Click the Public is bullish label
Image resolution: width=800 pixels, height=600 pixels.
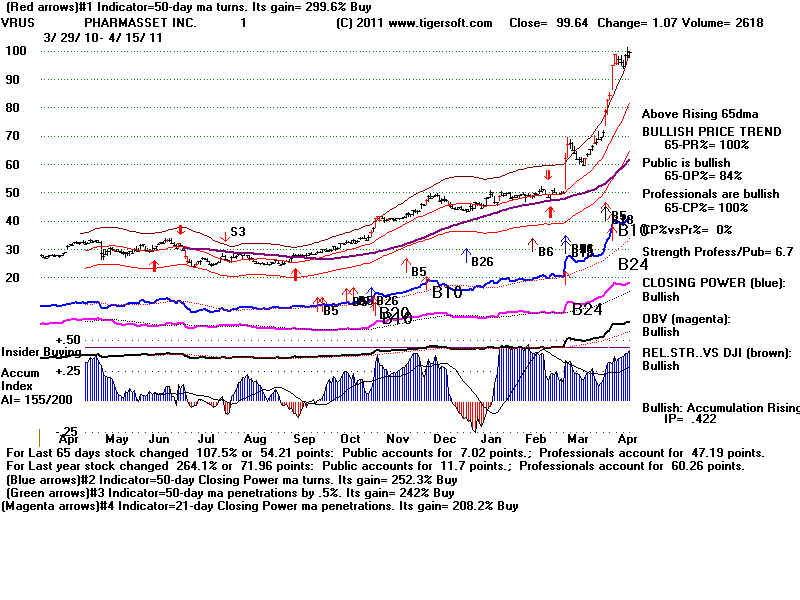click(686, 163)
